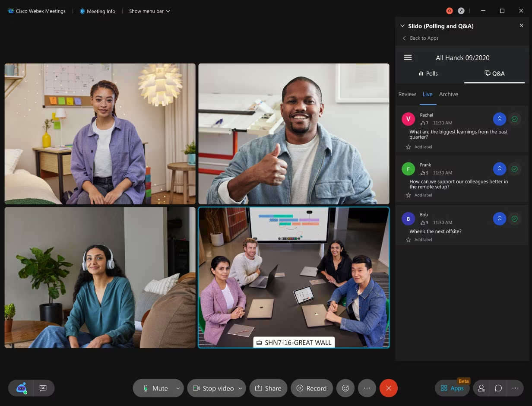This screenshot has height=406, width=532.
Task: Open the Apps Beta button
Action: tap(452, 388)
